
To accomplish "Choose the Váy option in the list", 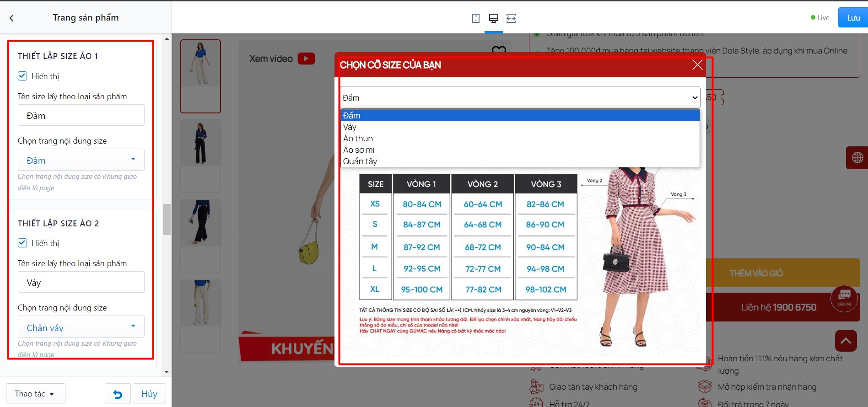I will point(520,127).
